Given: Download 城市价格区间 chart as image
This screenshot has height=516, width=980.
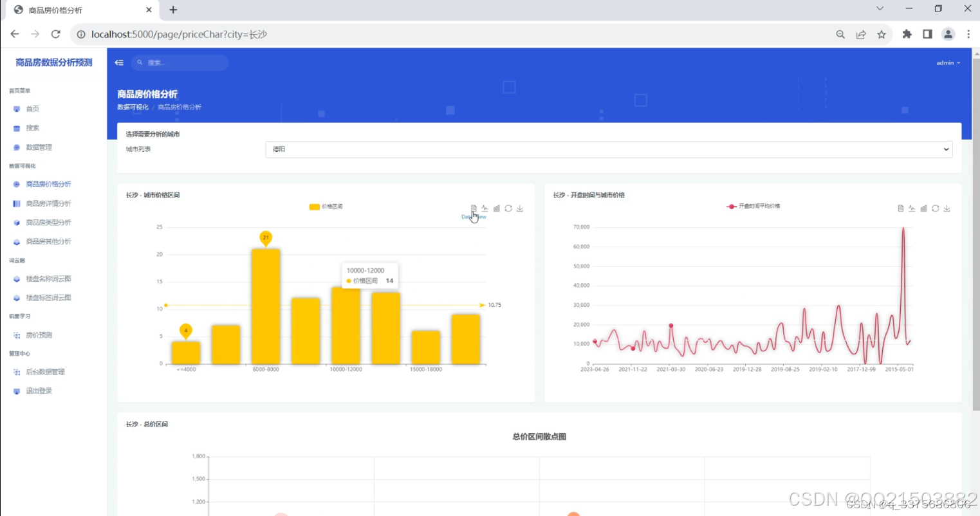Looking at the screenshot, I should tap(519, 208).
